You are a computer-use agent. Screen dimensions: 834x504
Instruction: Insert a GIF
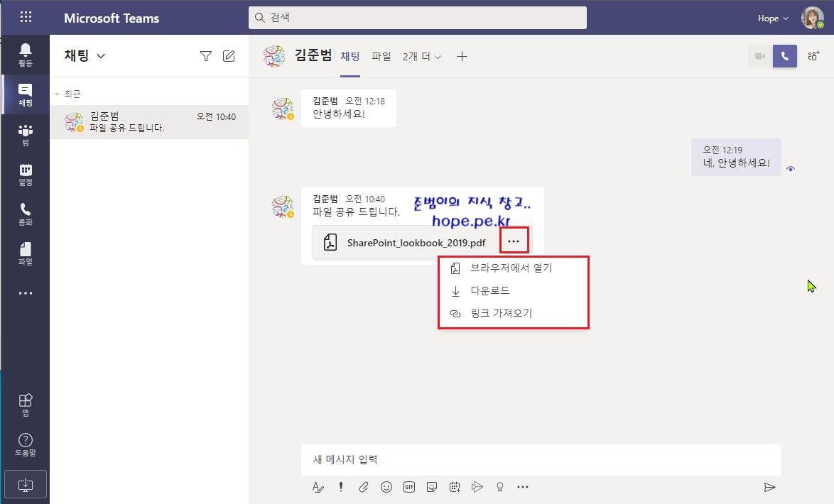click(x=409, y=487)
